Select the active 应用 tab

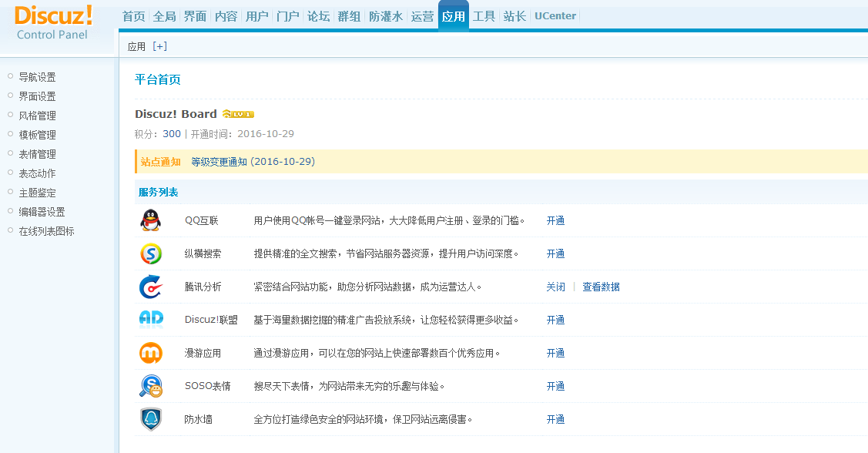point(454,16)
